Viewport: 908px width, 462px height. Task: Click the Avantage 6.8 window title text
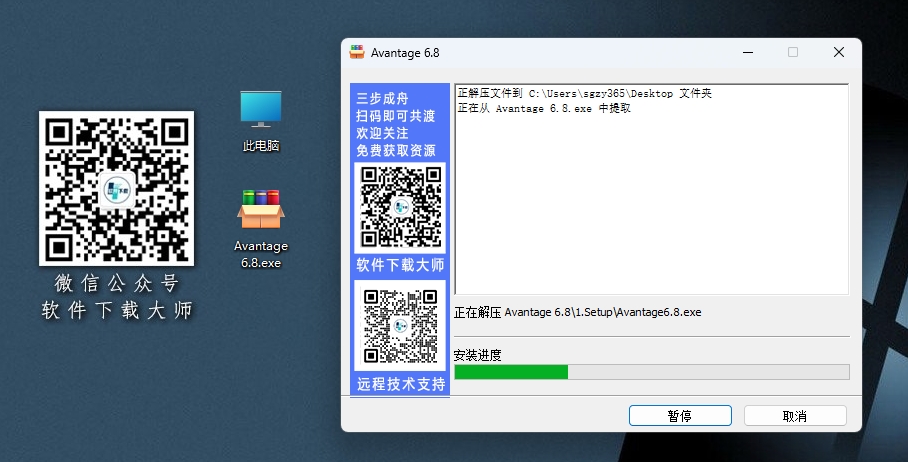[x=405, y=53]
